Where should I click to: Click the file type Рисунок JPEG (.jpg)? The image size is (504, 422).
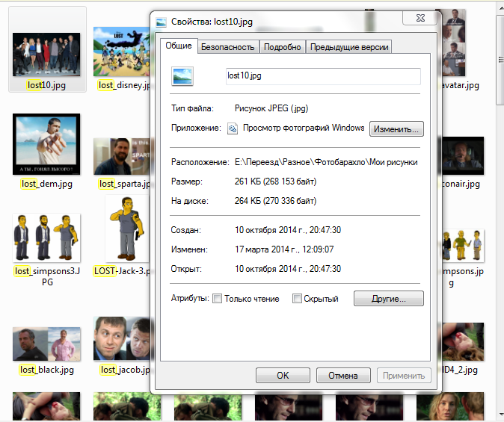[271, 108]
